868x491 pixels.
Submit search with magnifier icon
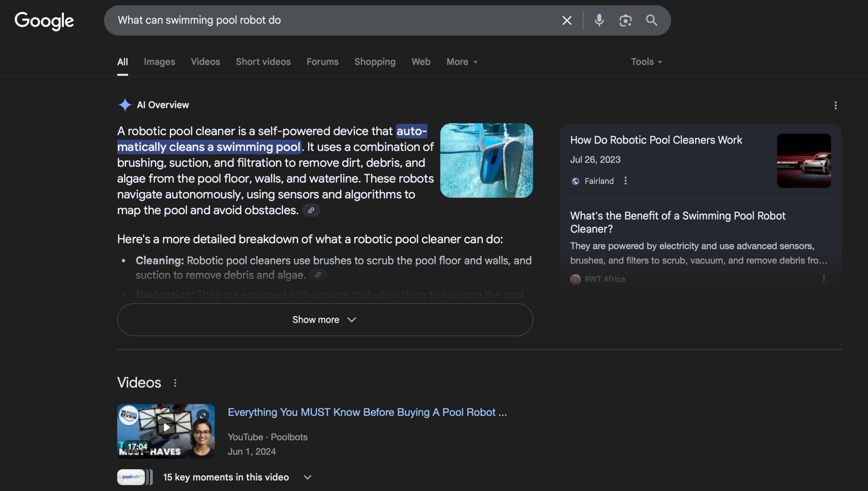(x=651, y=20)
